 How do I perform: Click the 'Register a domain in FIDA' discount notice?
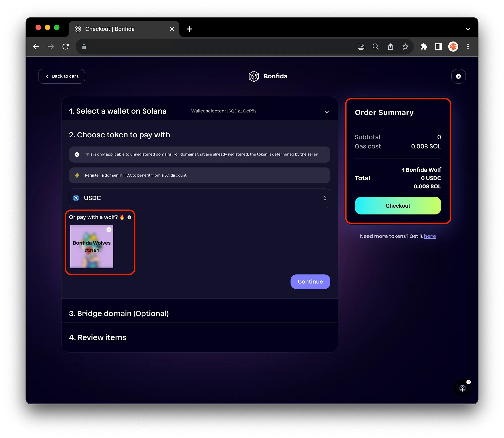pyautogui.click(x=200, y=175)
